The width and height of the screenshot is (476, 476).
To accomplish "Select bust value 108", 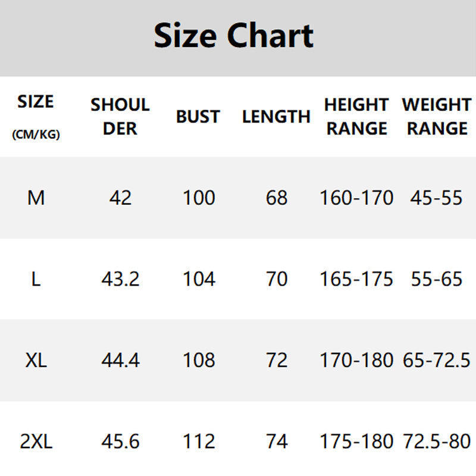I will tap(199, 361).
